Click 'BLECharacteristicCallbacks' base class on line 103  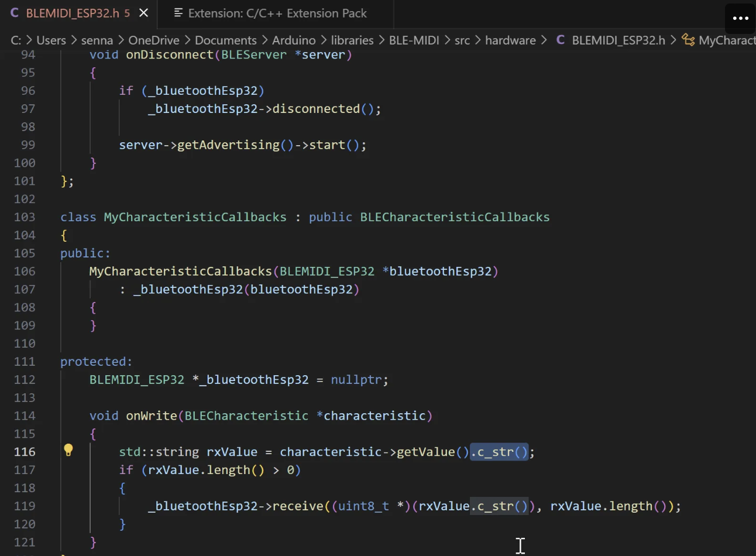(x=455, y=217)
